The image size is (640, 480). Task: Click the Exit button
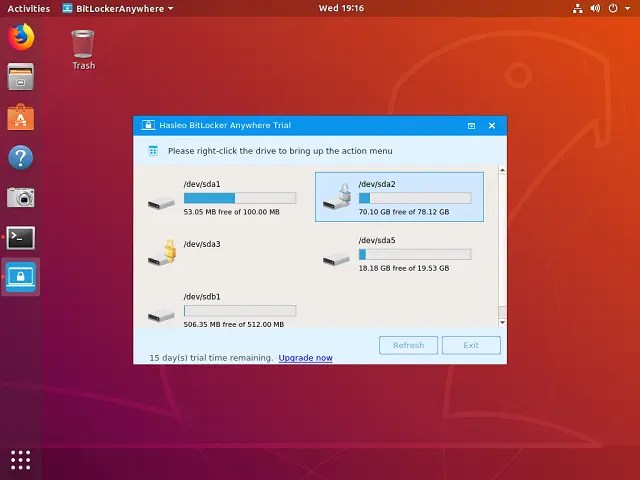tap(471, 345)
